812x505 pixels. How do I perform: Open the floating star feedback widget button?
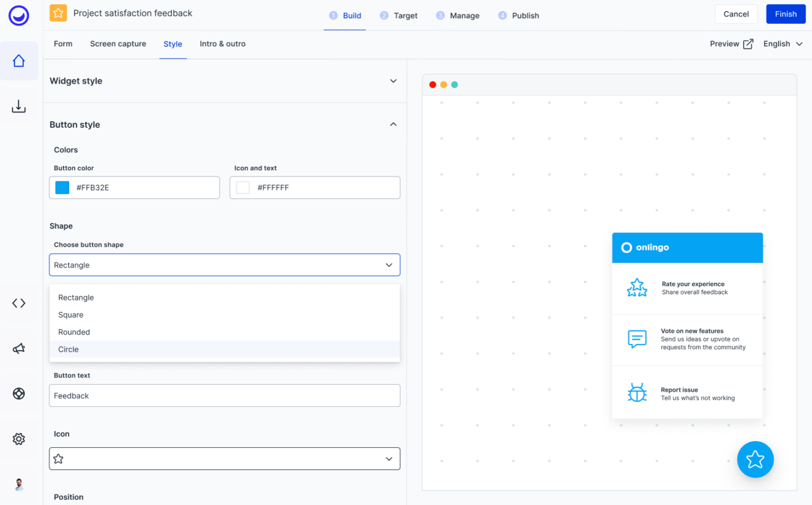pyautogui.click(x=755, y=460)
